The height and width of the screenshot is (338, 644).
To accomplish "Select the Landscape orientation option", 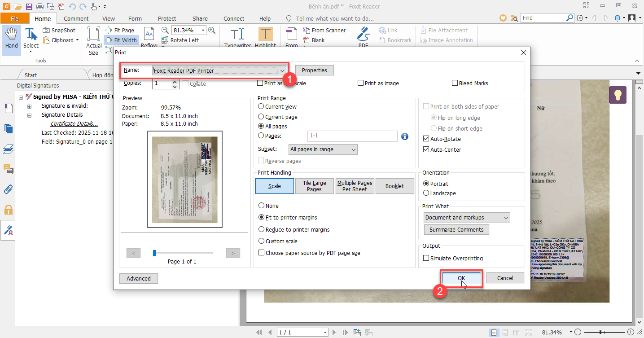I will pos(426,193).
